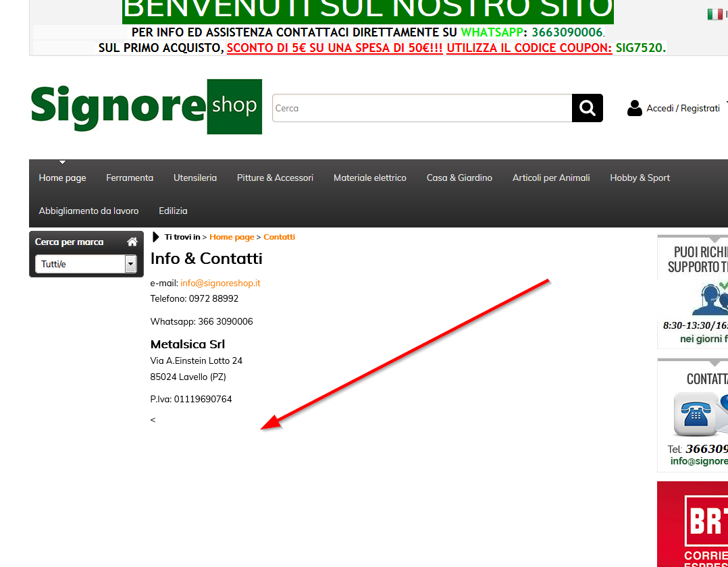Viewport: 728px width, 567px height.
Task: Click the blue telephone contact icon
Action: click(x=696, y=414)
